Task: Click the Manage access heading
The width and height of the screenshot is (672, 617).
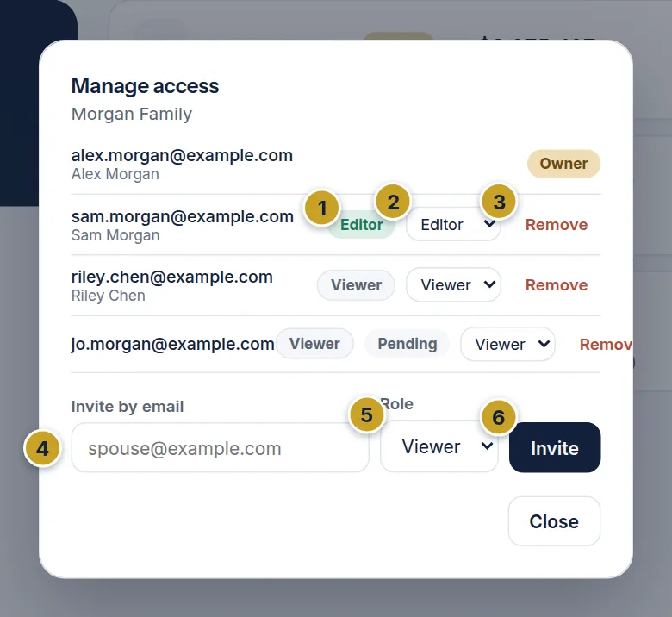Action: [145, 86]
